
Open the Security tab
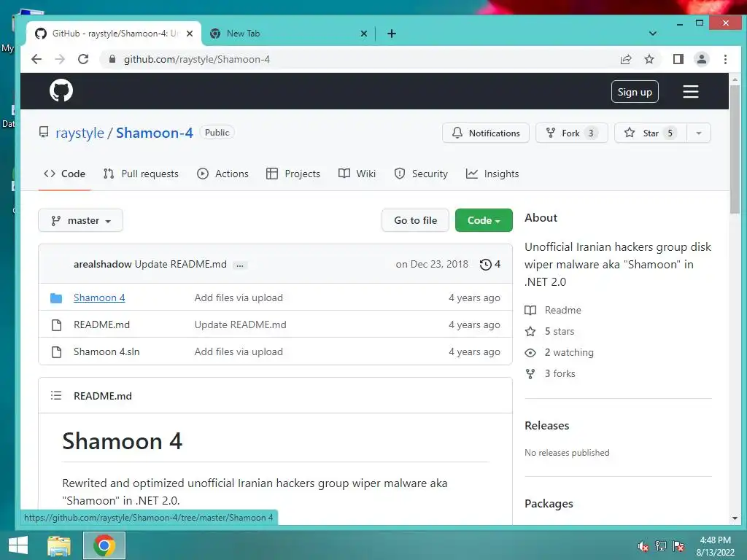click(421, 174)
